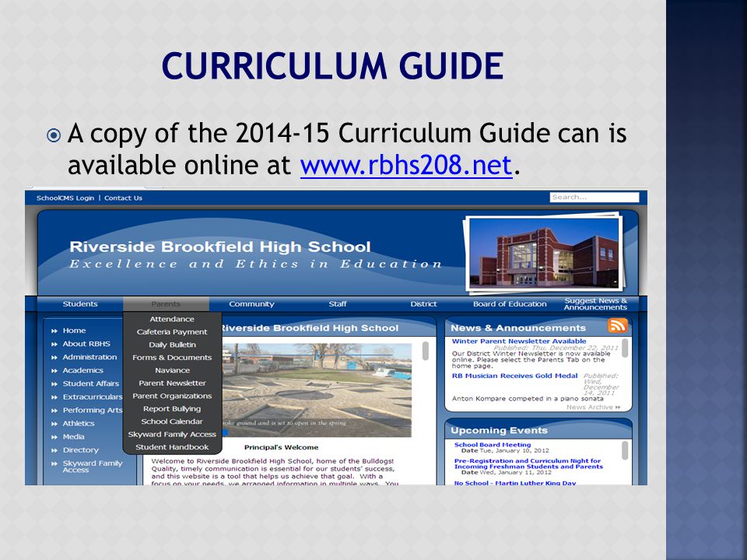
Task: Click the News & Announcements scrollbar
Action: click(625, 348)
